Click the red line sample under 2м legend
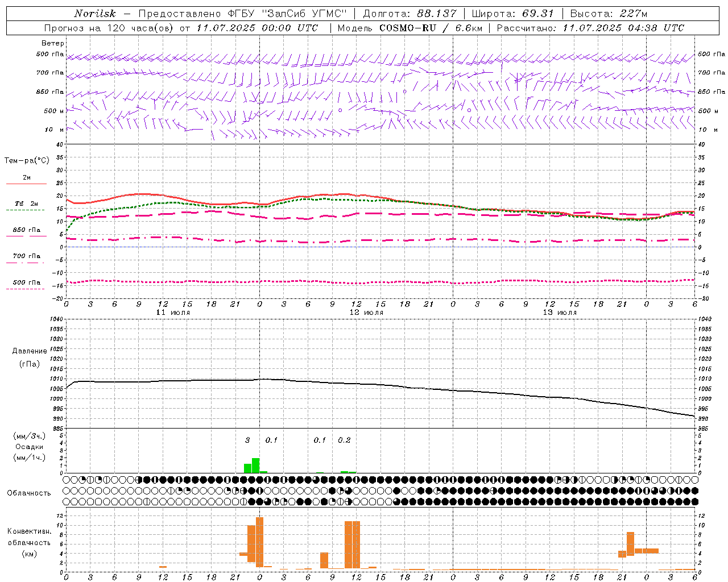Screen dimensions: 728x582 26,184
